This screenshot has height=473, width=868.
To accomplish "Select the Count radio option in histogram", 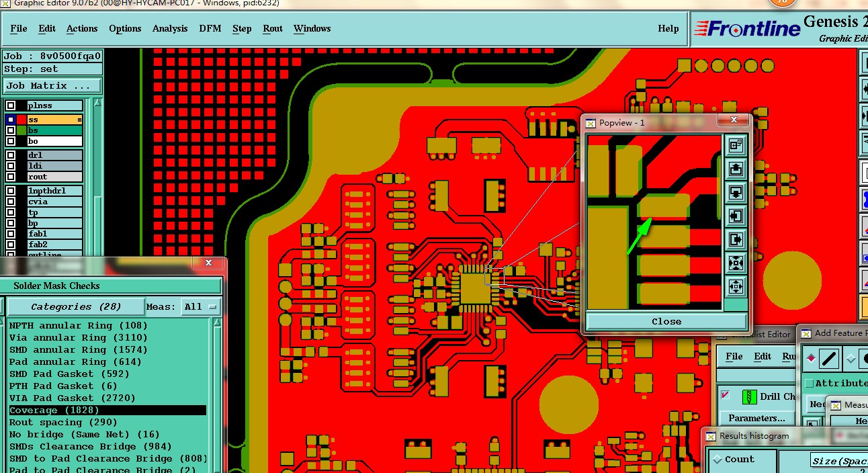I will coord(716,460).
